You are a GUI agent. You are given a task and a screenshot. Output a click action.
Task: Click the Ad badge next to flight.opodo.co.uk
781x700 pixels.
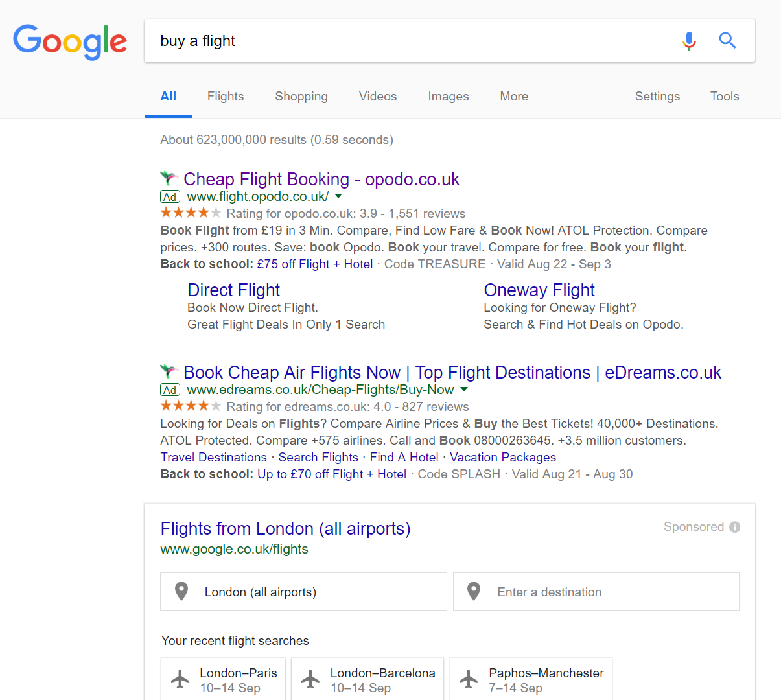point(170,197)
